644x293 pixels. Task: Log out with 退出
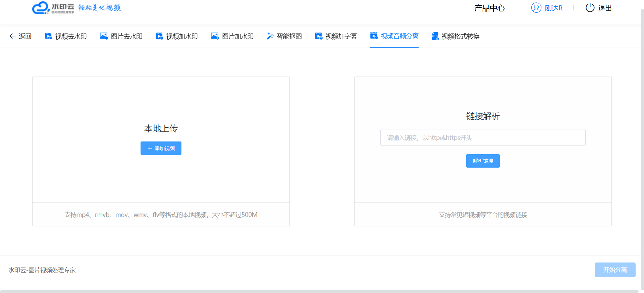605,8
